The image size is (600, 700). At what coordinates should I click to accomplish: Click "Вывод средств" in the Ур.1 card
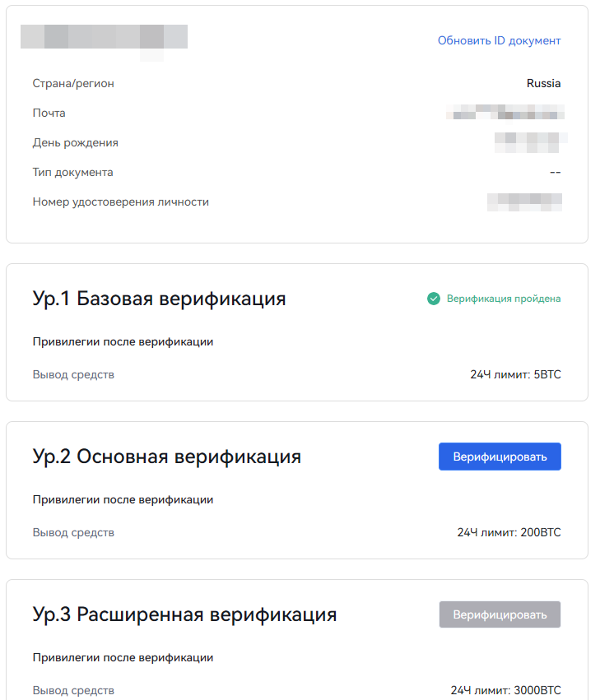[x=73, y=375]
